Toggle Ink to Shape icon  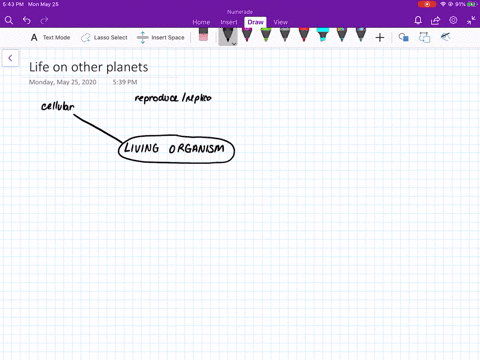pyautogui.click(x=424, y=37)
